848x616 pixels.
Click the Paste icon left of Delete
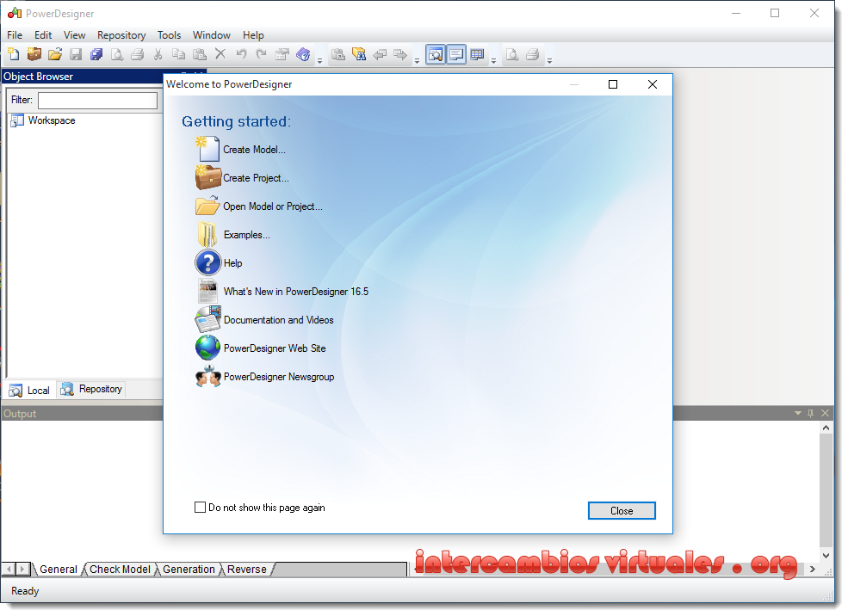coord(200,54)
